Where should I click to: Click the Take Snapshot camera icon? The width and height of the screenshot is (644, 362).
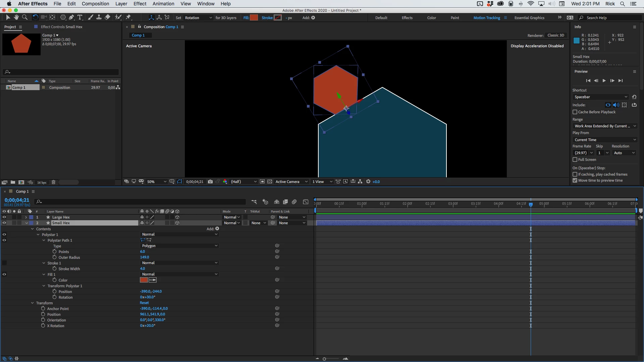(210, 182)
